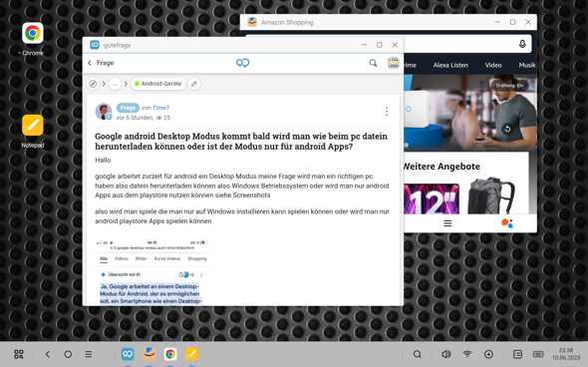Open Amazon hamburger menu at bottom
This screenshot has height=367, width=588.
pyautogui.click(x=447, y=223)
